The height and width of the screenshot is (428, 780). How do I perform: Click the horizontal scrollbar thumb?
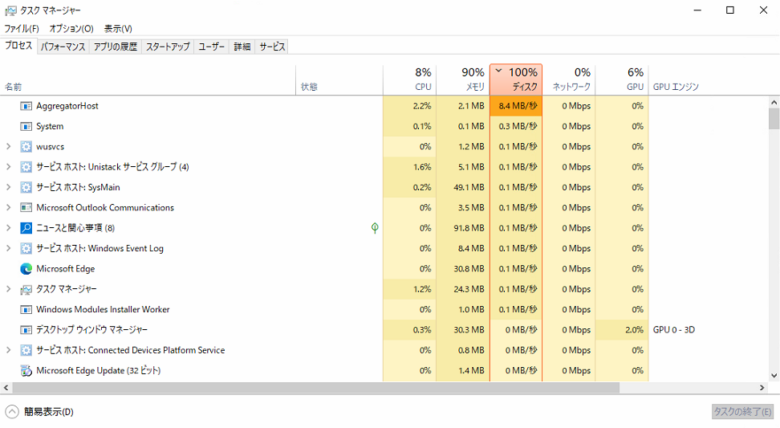coord(316,388)
